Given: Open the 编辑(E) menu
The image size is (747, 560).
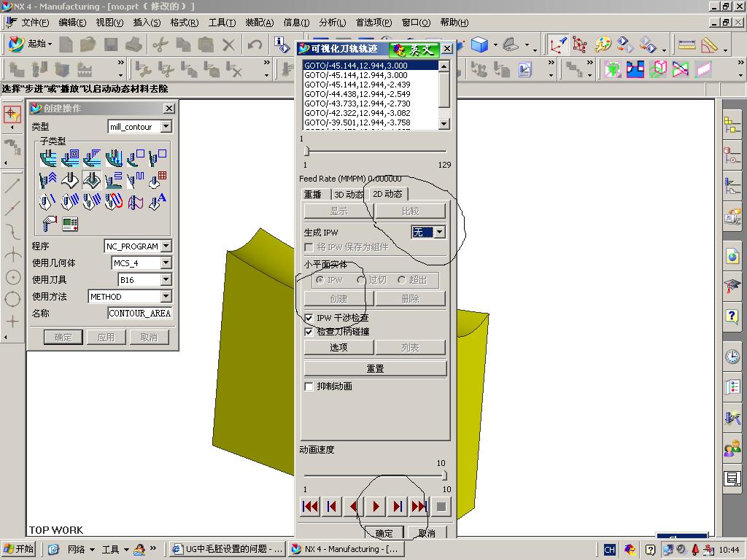Looking at the screenshot, I should [x=72, y=23].
